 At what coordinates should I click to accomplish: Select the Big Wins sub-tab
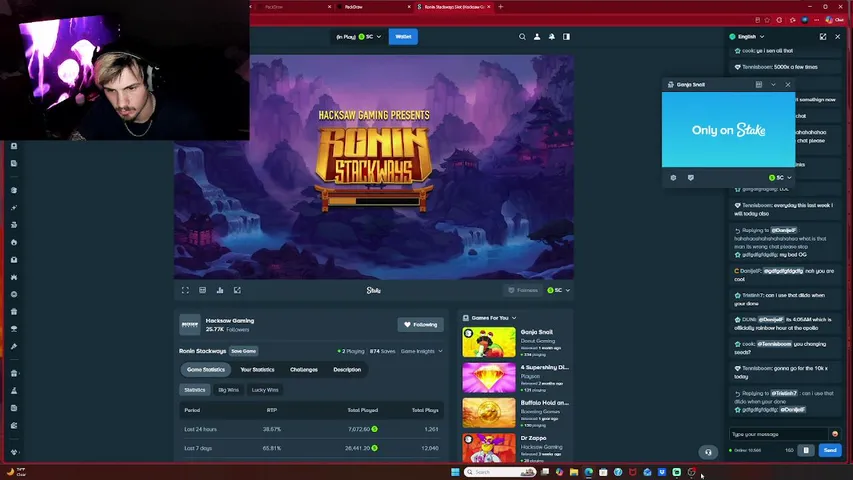pos(228,390)
